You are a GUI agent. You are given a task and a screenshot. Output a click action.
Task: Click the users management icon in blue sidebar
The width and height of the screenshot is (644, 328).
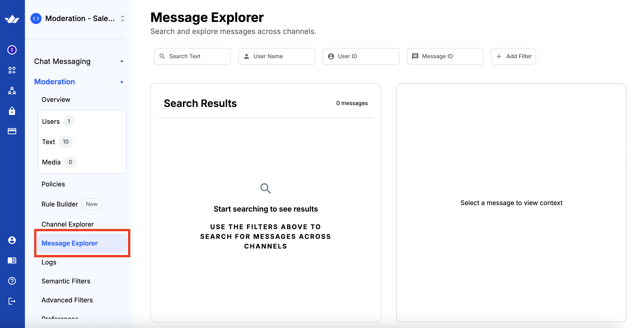point(12,91)
